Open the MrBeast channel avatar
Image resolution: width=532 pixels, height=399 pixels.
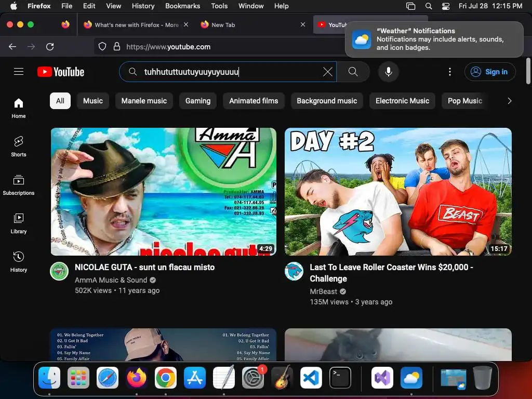click(294, 271)
